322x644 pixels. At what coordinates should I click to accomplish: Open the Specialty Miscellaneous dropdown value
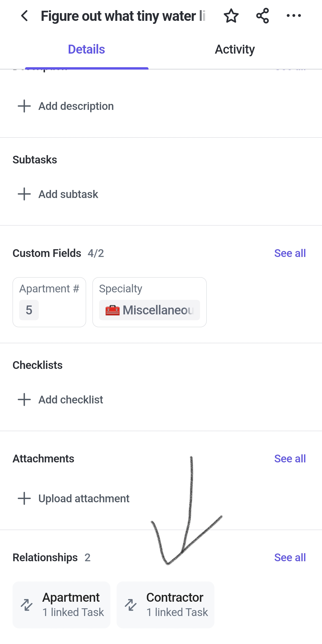[149, 310]
